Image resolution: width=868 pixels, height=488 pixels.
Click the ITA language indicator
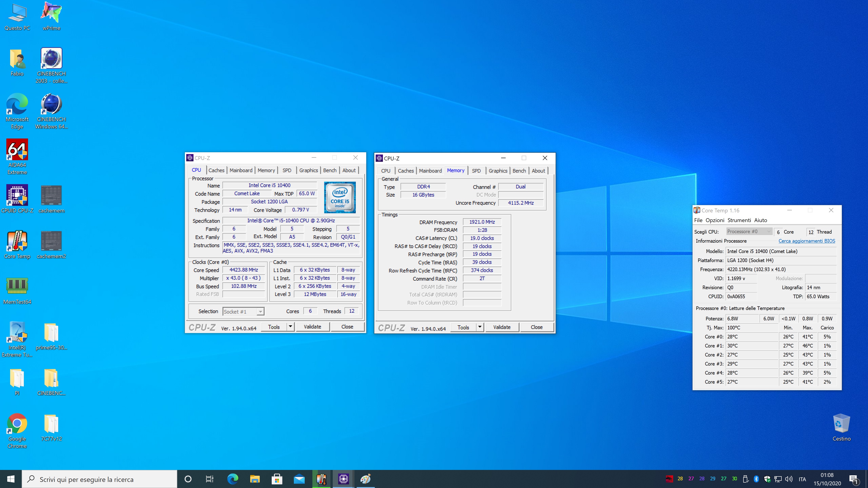[802, 479]
